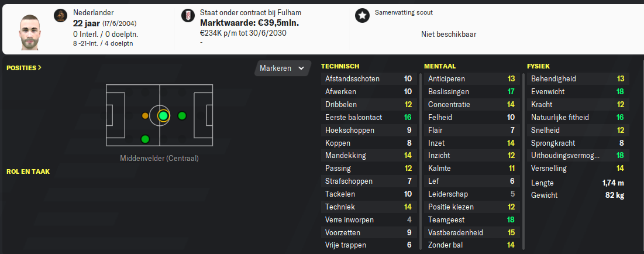Click the Fulham club crest icon
The image size is (644, 254).
tap(188, 16)
